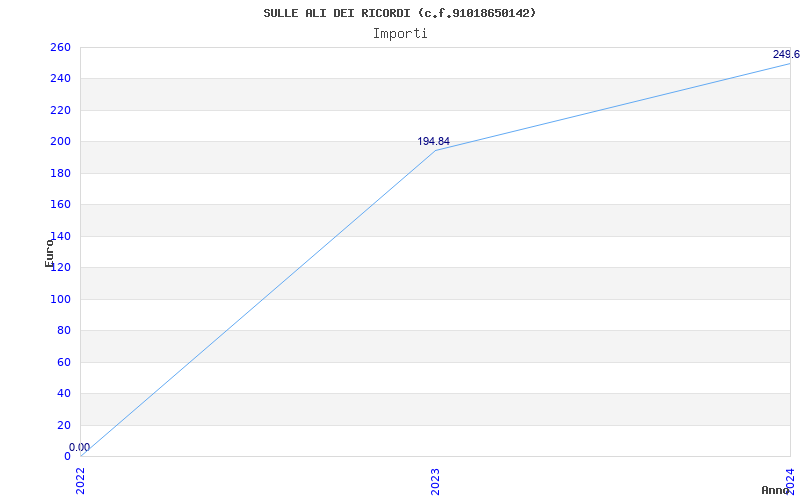The height and width of the screenshot is (500, 800).
Task: Click the 249.6 data label for 2024
Action: (x=786, y=55)
